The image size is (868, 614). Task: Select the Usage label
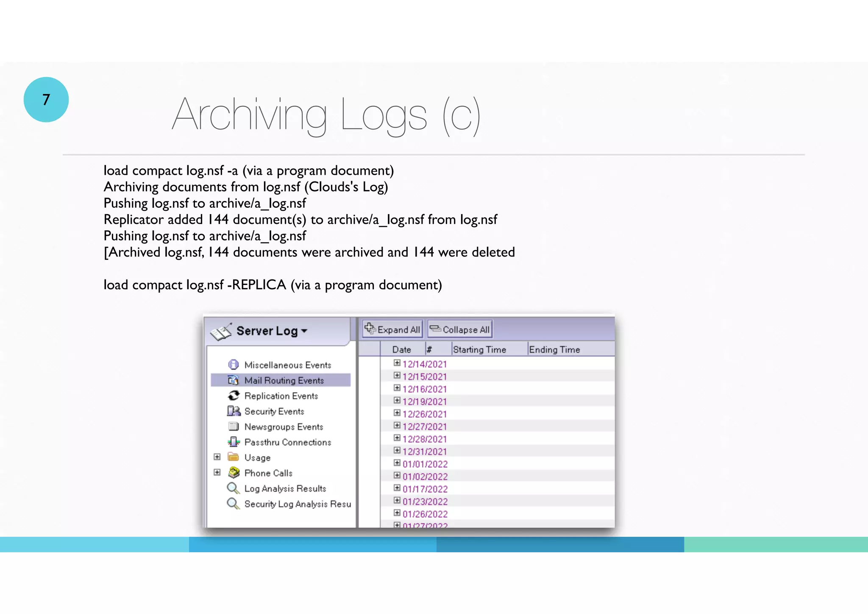tap(257, 458)
